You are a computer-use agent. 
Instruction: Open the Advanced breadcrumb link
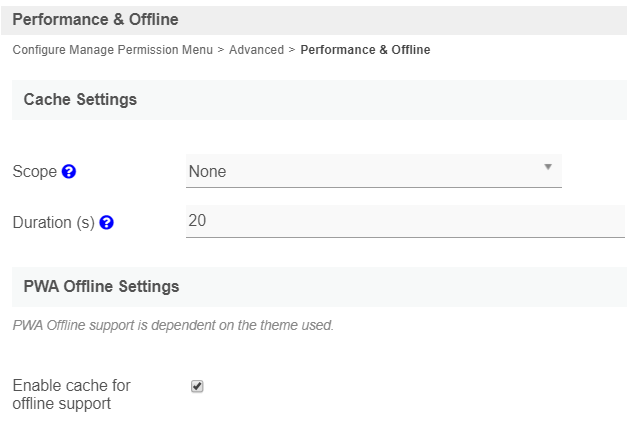[x=256, y=50]
